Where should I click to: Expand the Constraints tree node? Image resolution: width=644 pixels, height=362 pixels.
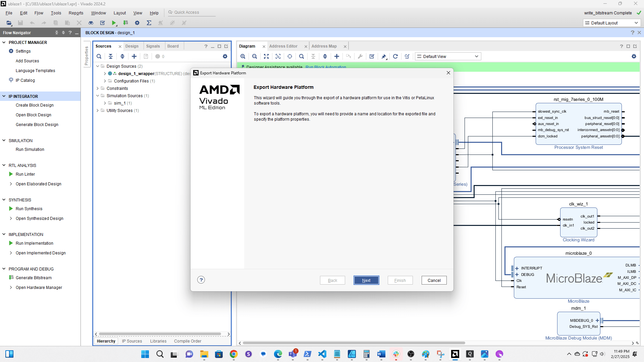point(98,88)
